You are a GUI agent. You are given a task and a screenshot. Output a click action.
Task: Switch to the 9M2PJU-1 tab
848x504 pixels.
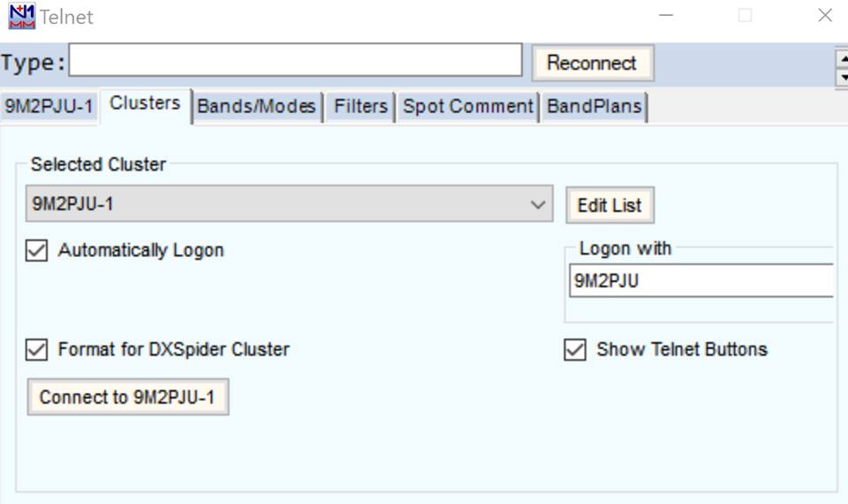tap(49, 107)
